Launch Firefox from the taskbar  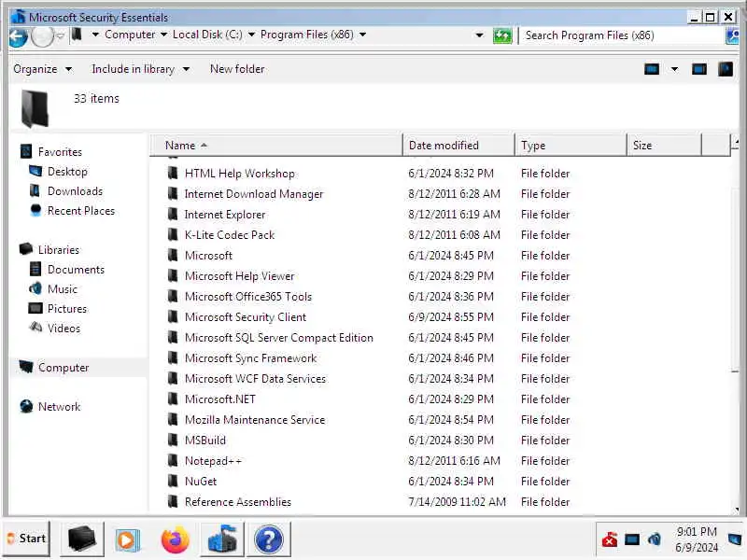click(175, 539)
